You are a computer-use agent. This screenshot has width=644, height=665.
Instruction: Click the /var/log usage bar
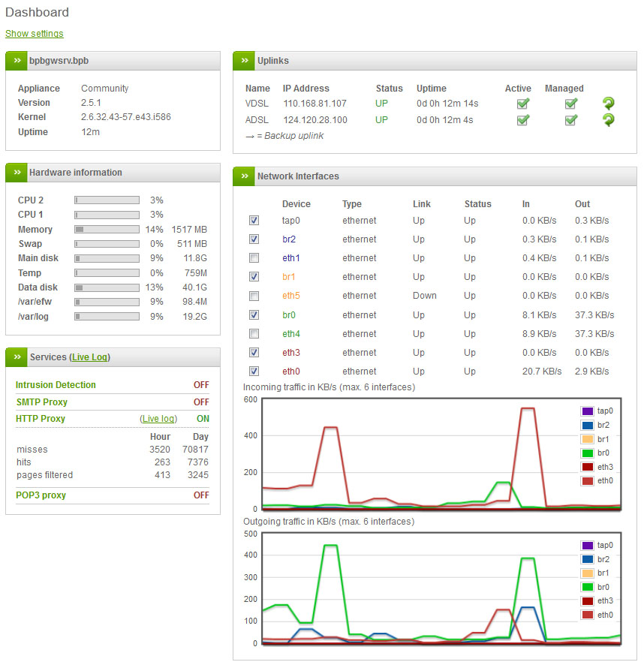107,317
